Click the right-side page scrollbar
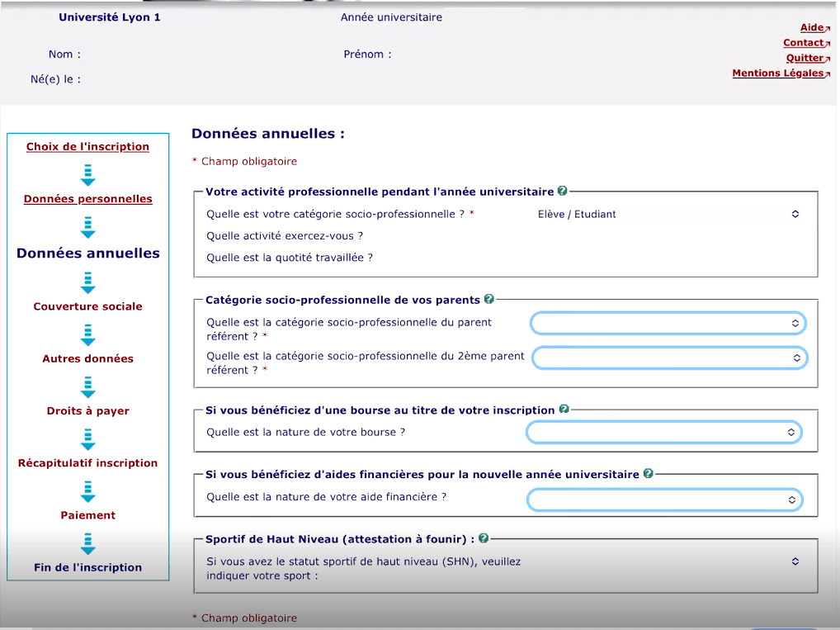Screen dimensions: 840x630 pyautogui.click(x=835, y=314)
